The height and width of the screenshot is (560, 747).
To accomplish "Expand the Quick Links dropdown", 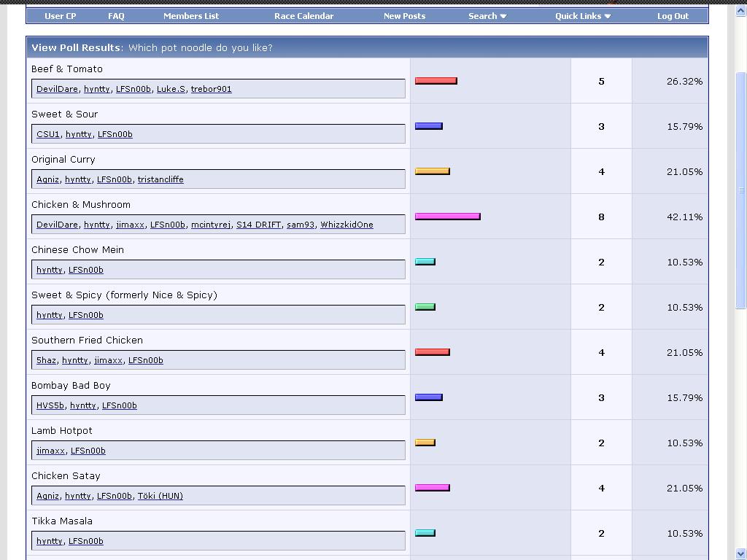I will pos(582,16).
